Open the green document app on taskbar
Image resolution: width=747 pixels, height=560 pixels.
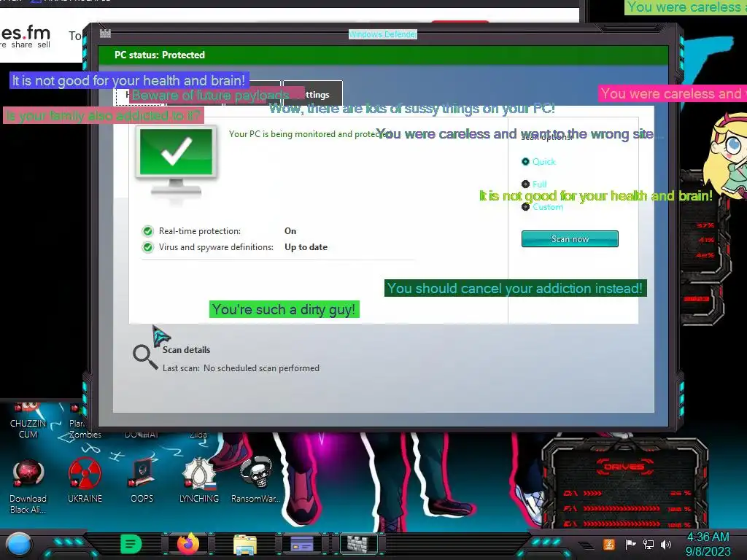tap(131, 544)
